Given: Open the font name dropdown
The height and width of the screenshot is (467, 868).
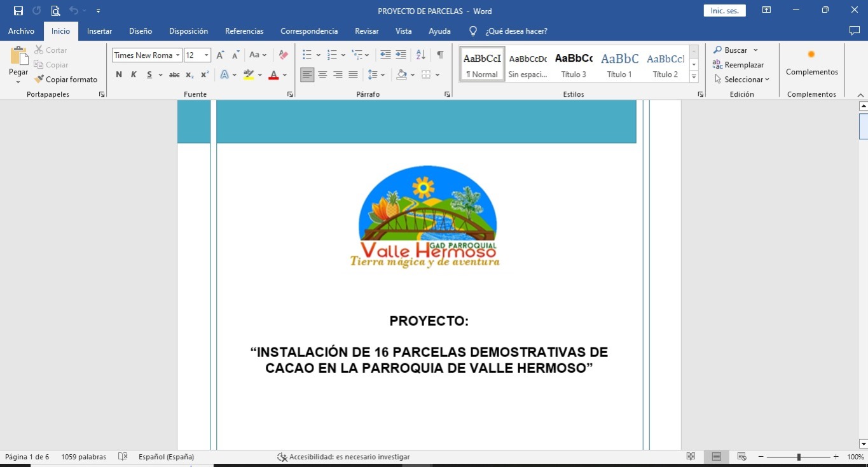Looking at the screenshot, I should tap(178, 55).
